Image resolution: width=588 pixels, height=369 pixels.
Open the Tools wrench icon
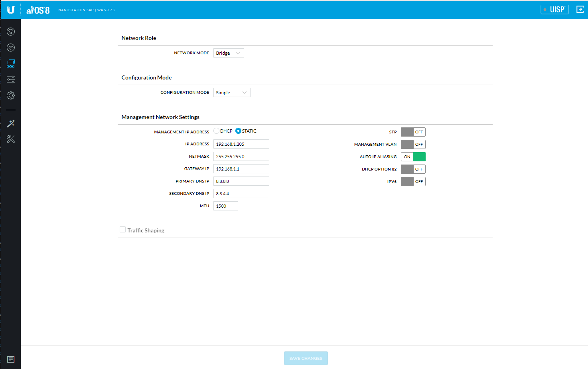[11, 139]
